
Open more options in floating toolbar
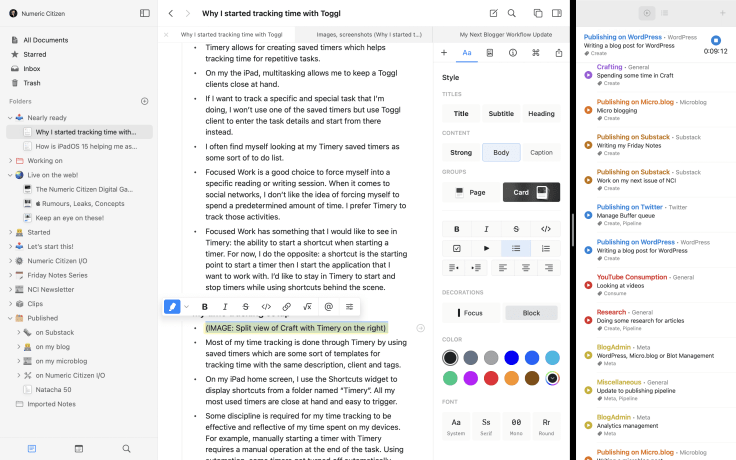[349, 307]
